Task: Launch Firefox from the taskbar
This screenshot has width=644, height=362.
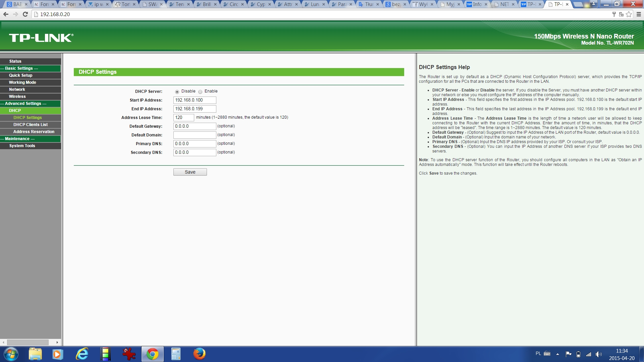Action: point(199,354)
